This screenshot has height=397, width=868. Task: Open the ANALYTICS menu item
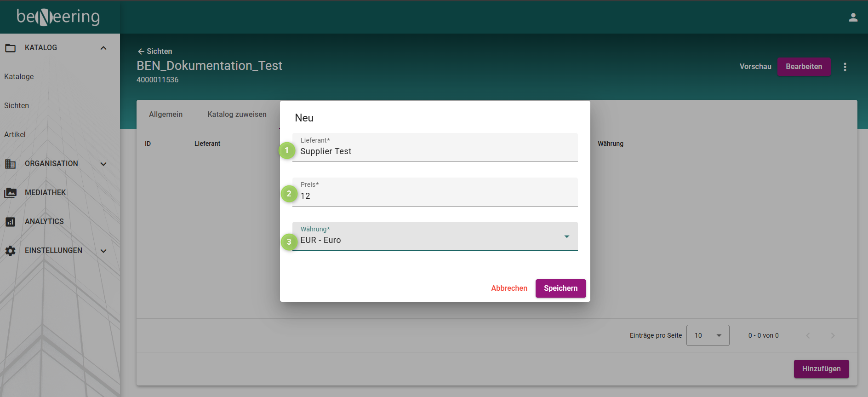click(x=44, y=222)
